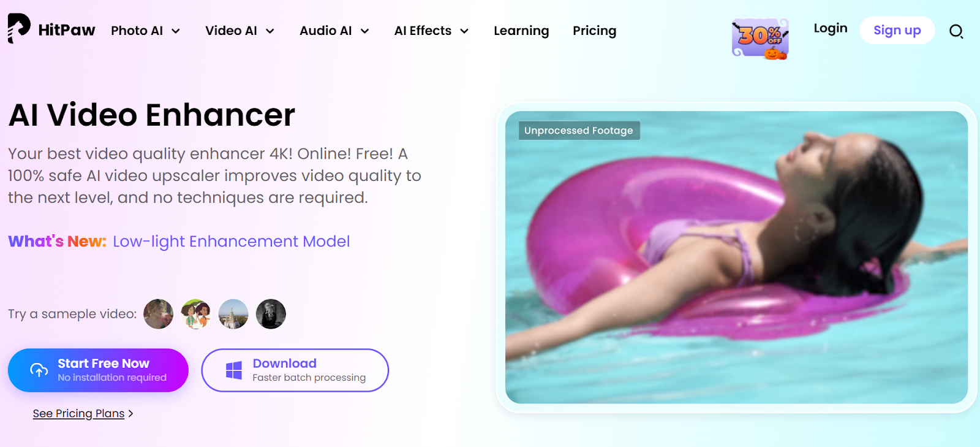
Task: Go to the Pricing page
Action: tap(594, 31)
